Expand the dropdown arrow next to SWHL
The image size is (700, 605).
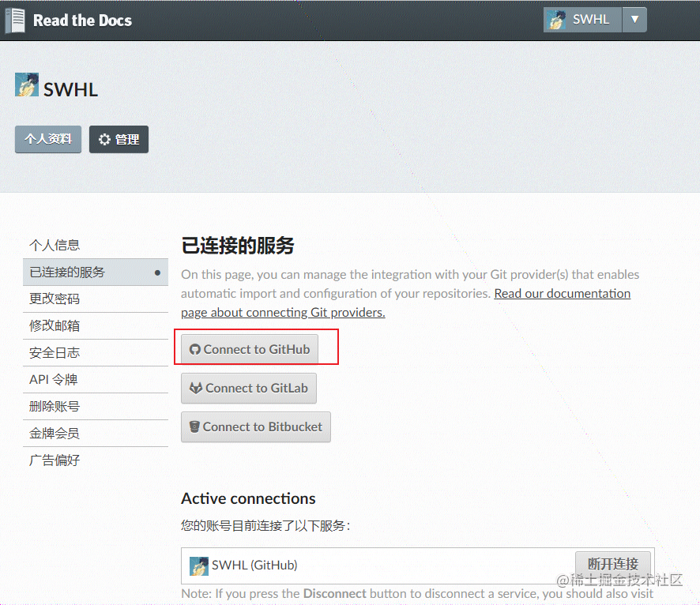pyautogui.click(x=634, y=20)
